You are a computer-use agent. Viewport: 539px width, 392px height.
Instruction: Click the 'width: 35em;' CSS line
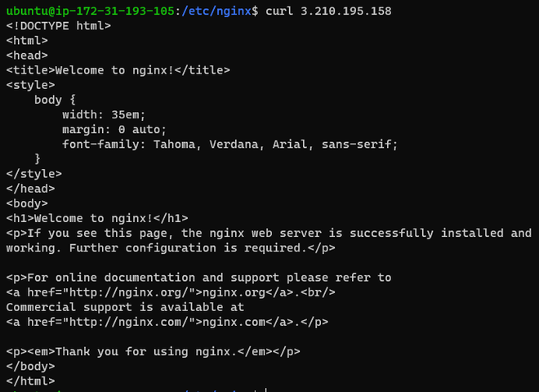point(104,114)
